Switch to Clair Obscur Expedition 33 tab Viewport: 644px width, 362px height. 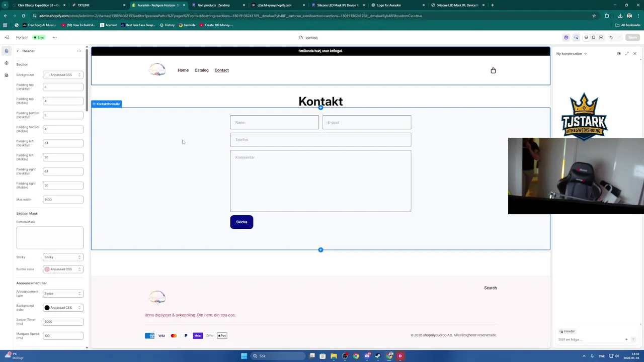[x=38, y=5]
